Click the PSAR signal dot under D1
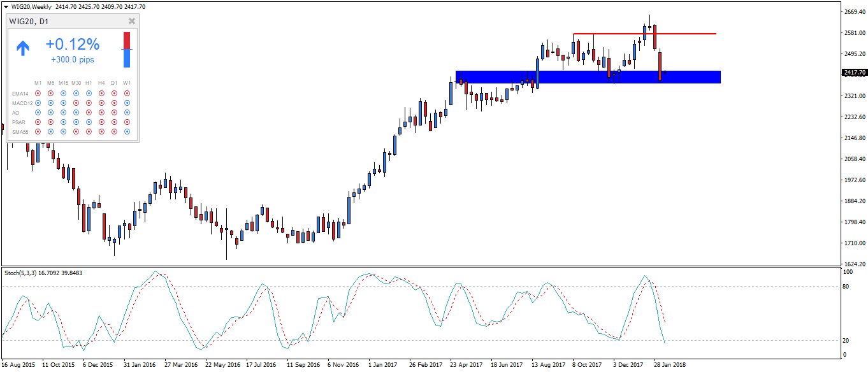The image size is (868, 372). pyautogui.click(x=114, y=122)
